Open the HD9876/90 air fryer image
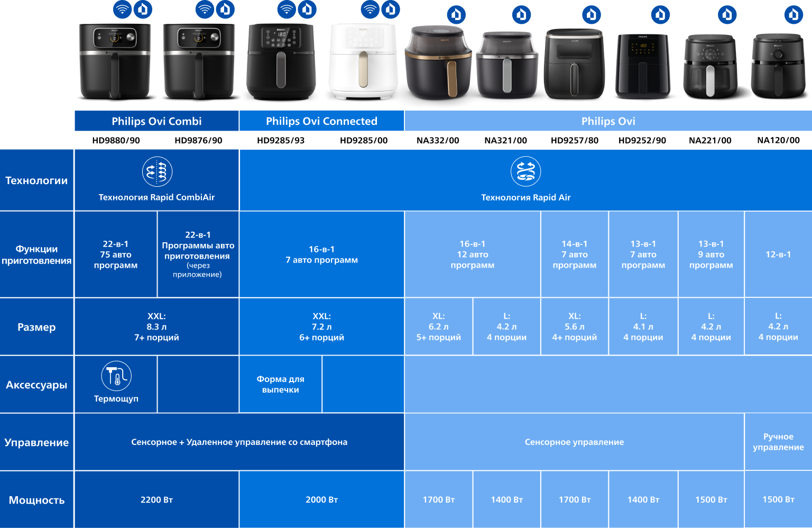 pyautogui.click(x=199, y=61)
